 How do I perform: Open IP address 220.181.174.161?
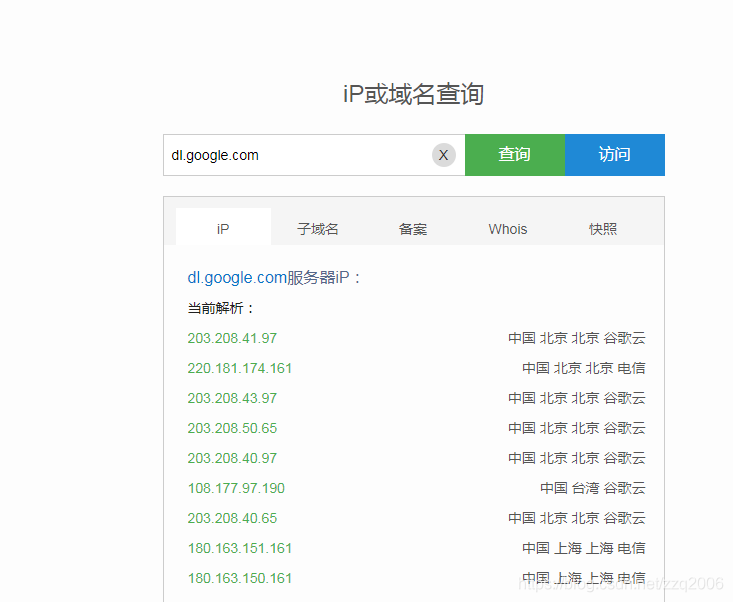tap(240, 368)
